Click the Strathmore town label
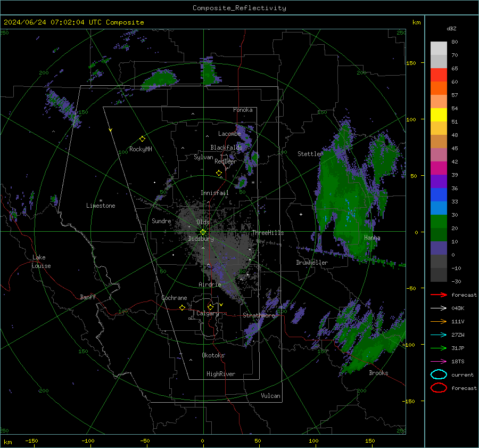 coord(259,315)
